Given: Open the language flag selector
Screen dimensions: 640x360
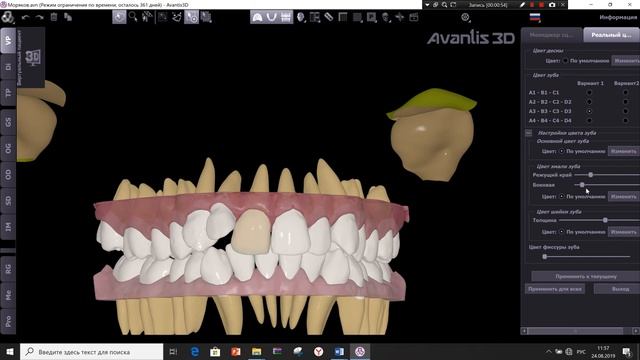Looking at the screenshot, I should point(535,18).
